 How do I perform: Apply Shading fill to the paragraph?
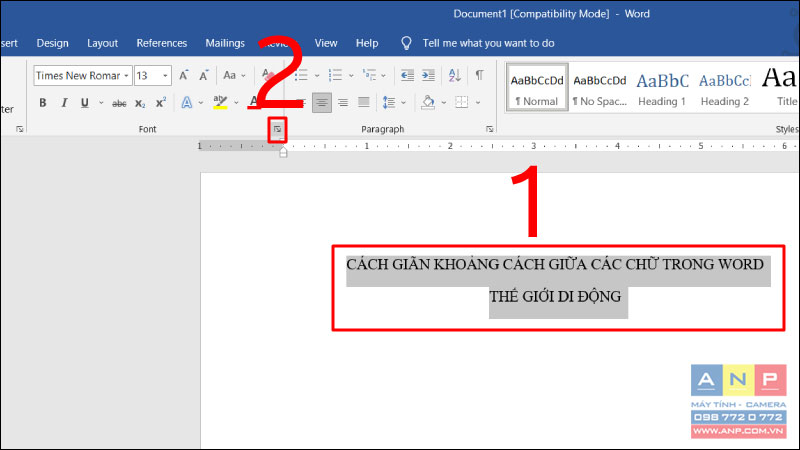pos(428,103)
